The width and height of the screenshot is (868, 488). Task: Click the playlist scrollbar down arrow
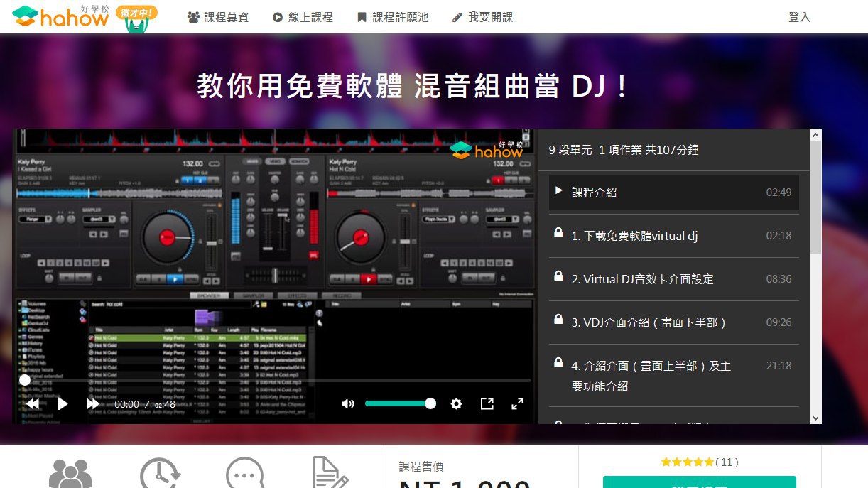[x=815, y=418]
